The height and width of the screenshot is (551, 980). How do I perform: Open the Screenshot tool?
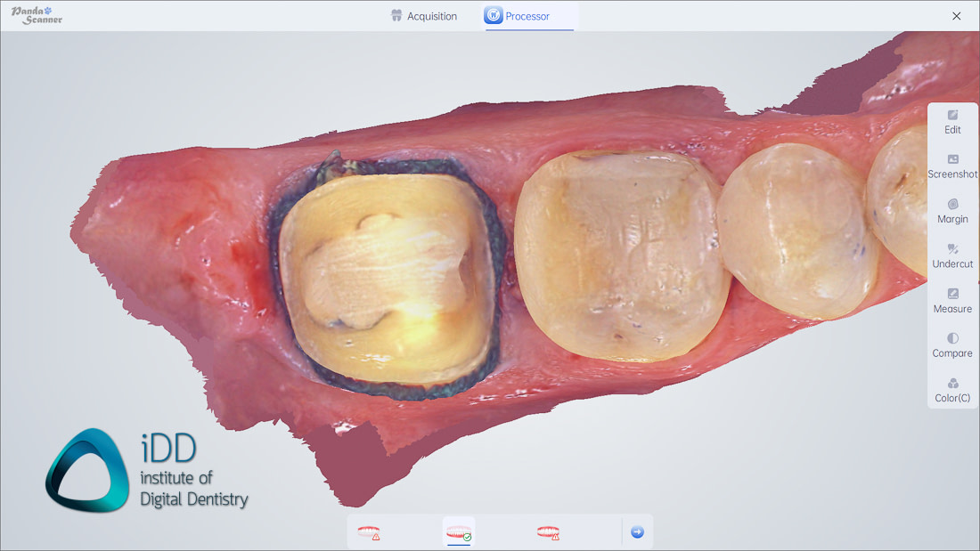952,167
